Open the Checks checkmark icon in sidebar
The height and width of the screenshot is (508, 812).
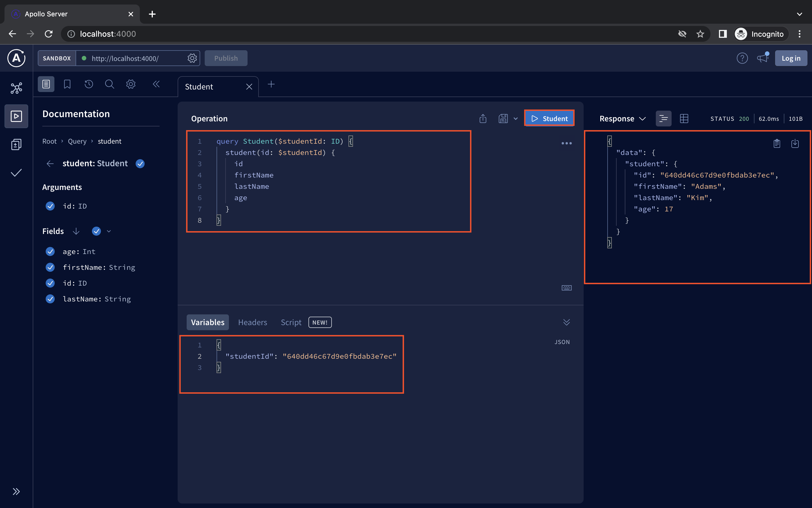[x=16, y=173]
